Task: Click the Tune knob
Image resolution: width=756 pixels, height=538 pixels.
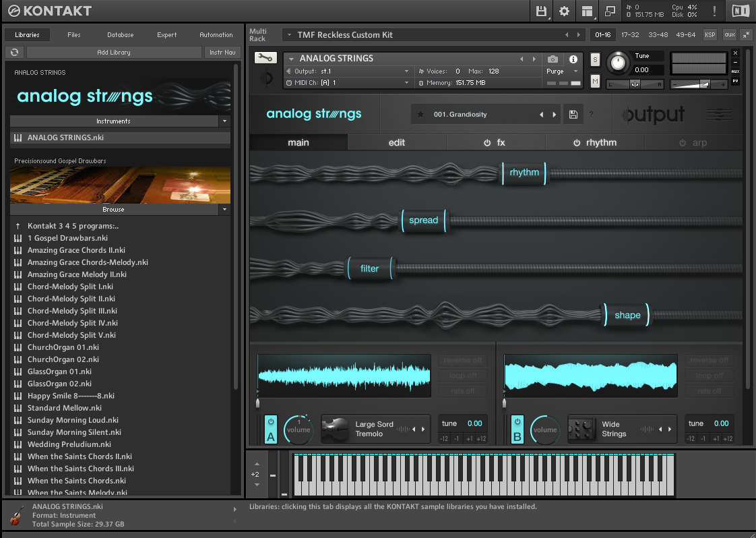Action: 618,63
